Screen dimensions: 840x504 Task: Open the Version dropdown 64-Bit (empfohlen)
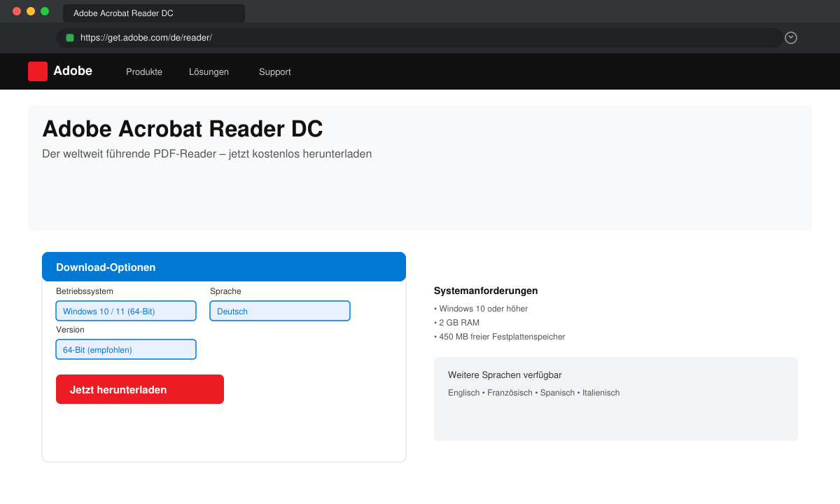point(126,349)
